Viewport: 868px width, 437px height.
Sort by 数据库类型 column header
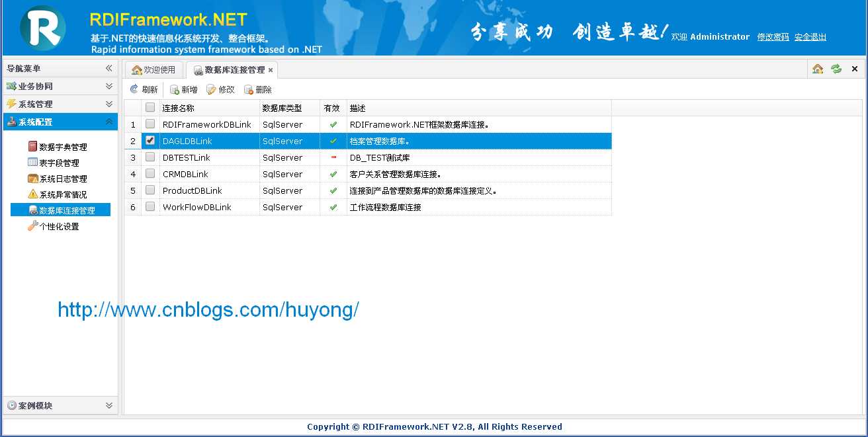pos(290,108)
